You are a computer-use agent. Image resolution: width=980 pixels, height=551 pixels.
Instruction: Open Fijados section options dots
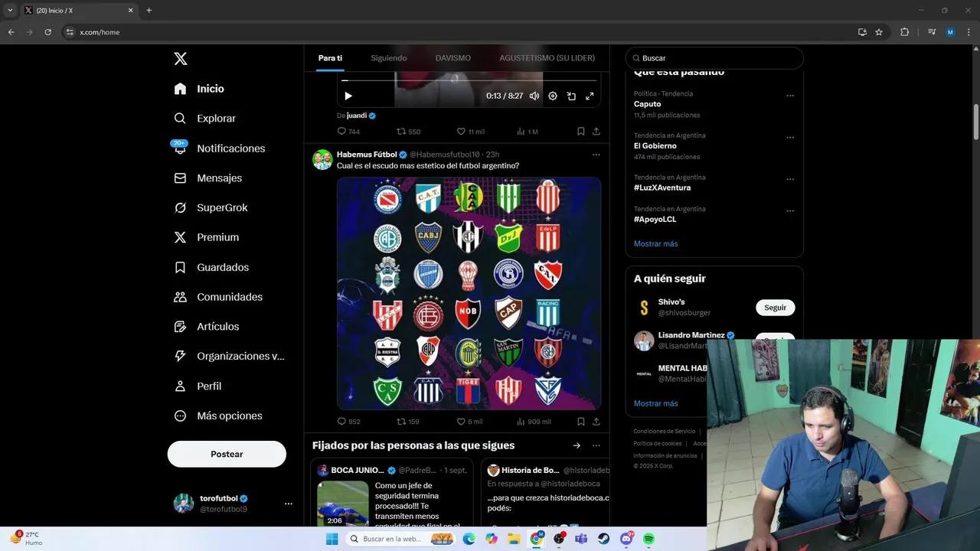click(596, 445)
